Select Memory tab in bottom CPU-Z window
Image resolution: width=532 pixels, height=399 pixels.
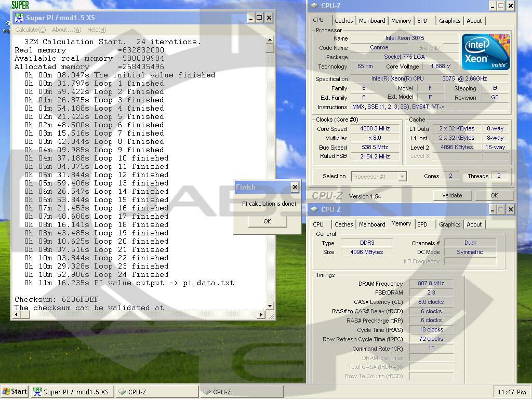pos(401,223)
